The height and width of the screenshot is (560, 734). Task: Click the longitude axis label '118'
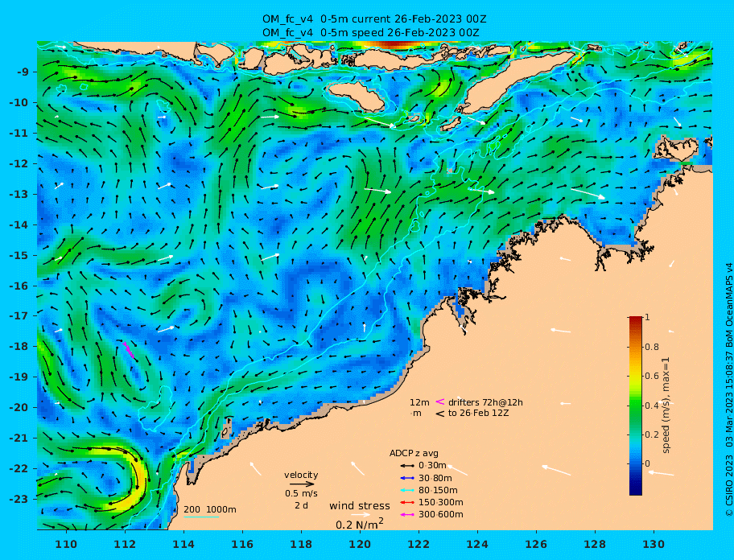(x=301, y=544)
